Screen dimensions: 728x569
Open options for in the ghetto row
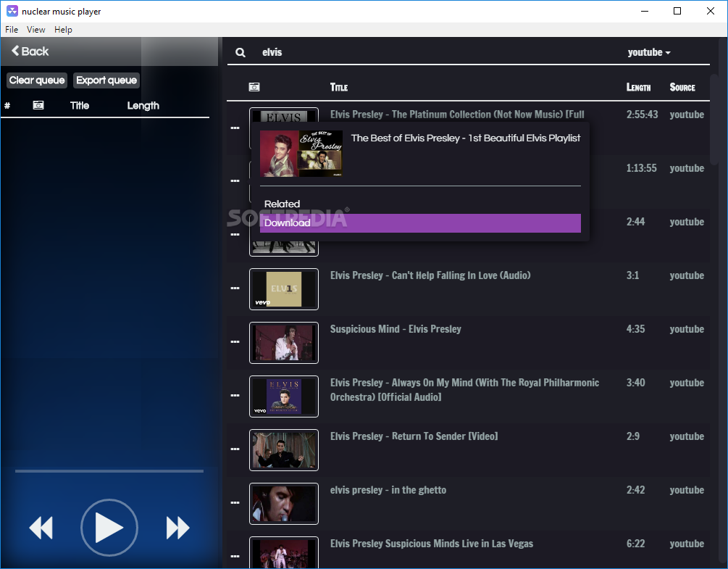pyautogui.click(x=235, y=502)
